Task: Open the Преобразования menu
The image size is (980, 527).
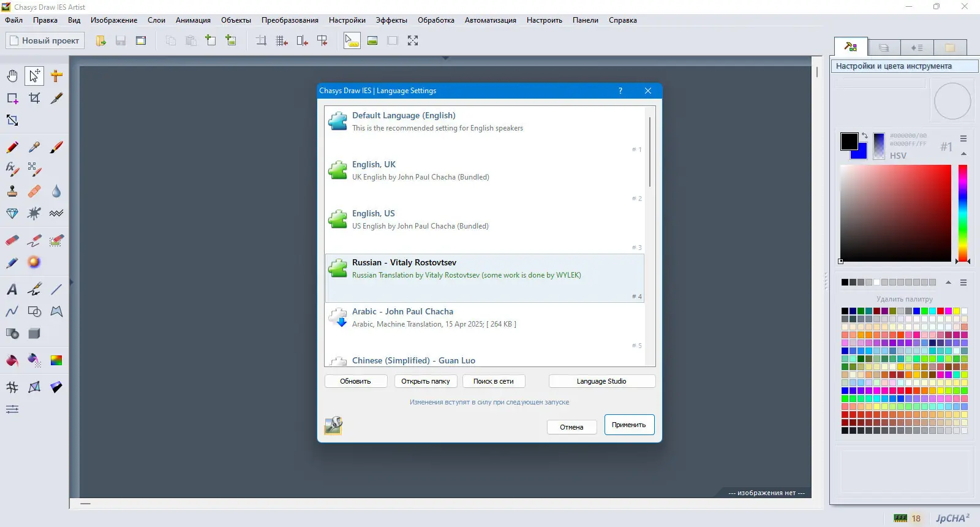Action: (290, 20)
